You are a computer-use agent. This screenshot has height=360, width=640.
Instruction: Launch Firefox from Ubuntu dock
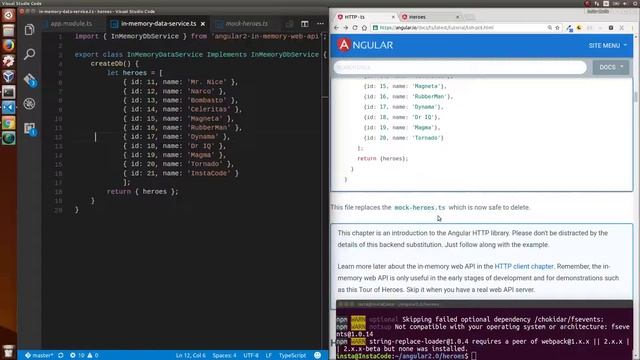click(x=8, y=46)
